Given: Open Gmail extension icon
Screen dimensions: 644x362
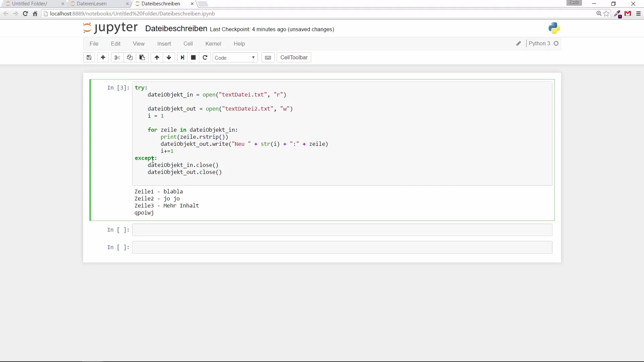Looking at the screenshot, I should pyautogui.click(x=628, y=14).
